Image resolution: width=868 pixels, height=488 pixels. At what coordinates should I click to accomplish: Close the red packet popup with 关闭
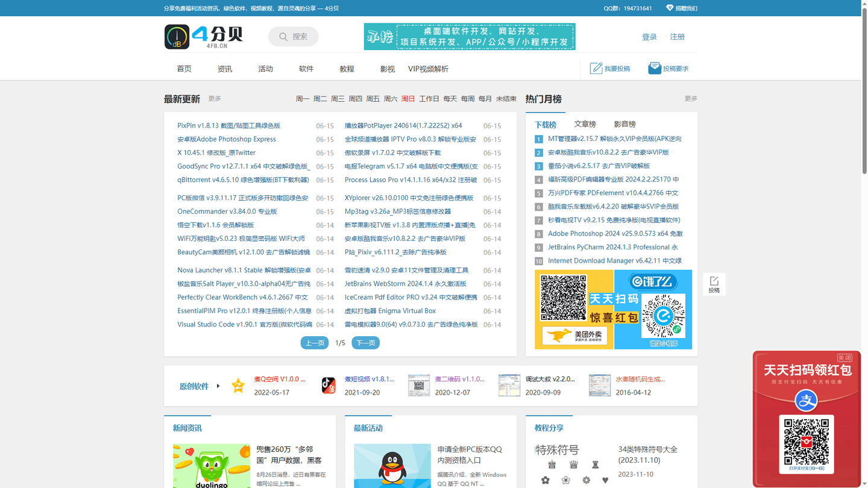point(844,358)
